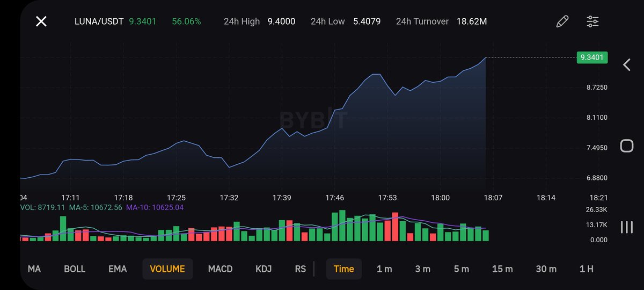Tap the 24h Turnover value 18.62M
This screenshot has width=644, height=290.
472,21
